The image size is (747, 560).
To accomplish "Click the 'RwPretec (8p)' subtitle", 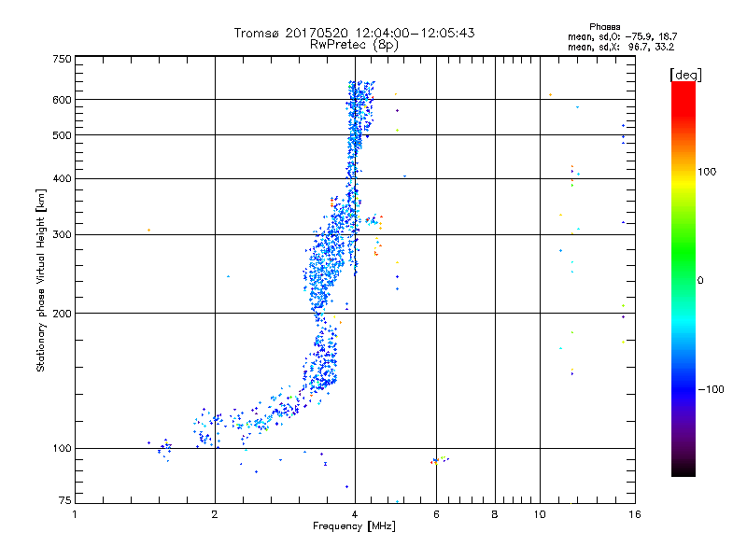I will pos(354,45).
